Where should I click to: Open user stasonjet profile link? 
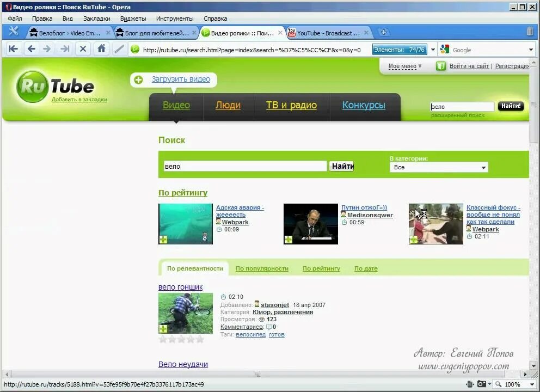[275, 305]
